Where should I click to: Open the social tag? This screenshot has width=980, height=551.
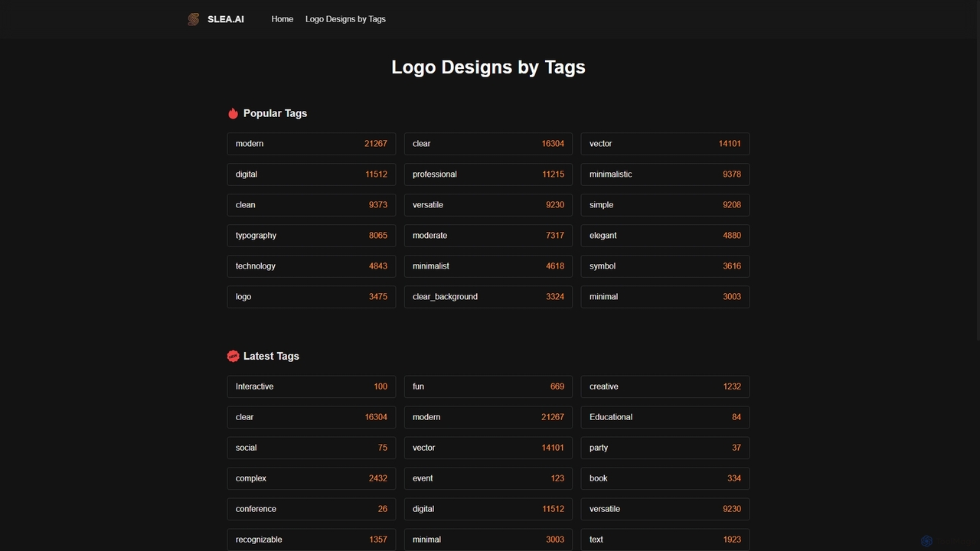(312, 448)
